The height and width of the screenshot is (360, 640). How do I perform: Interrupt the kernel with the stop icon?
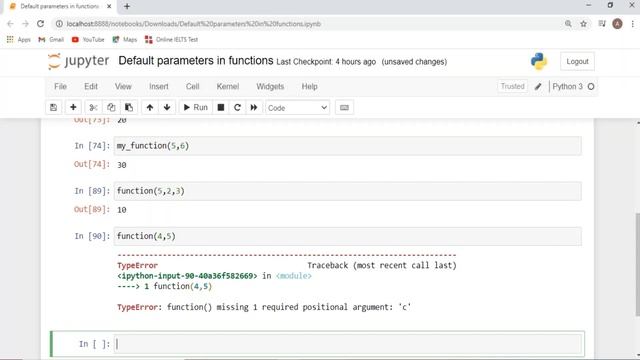221,108
